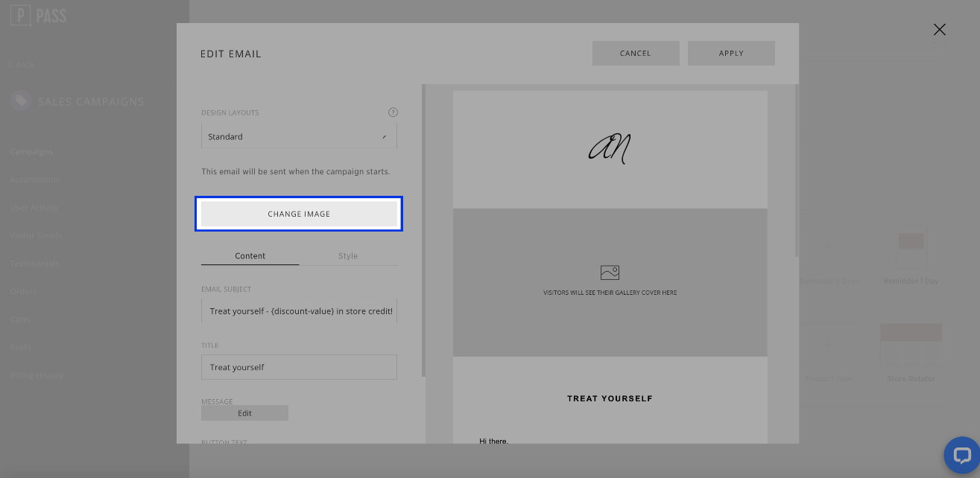Click the plus icon above Product Row
The width and height of the screenshot is (980, 478).
click(x=828, y=344)
